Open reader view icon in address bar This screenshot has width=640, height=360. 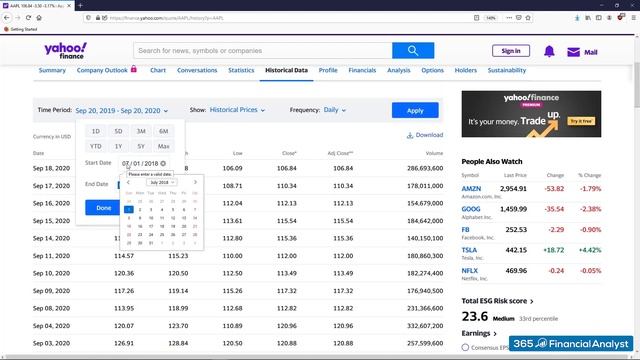pyautogui.click(x=476, y=18)
